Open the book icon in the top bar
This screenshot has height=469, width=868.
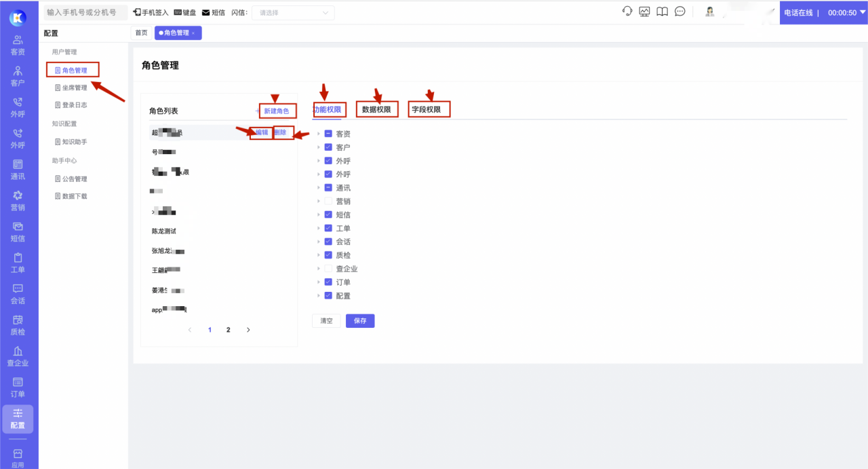(663, 12)
